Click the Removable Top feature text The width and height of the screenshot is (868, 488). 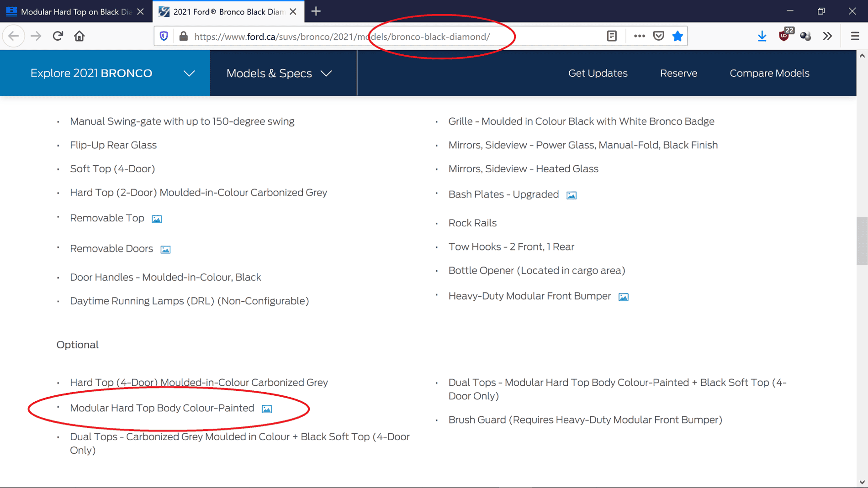click(x=107, y=218)
